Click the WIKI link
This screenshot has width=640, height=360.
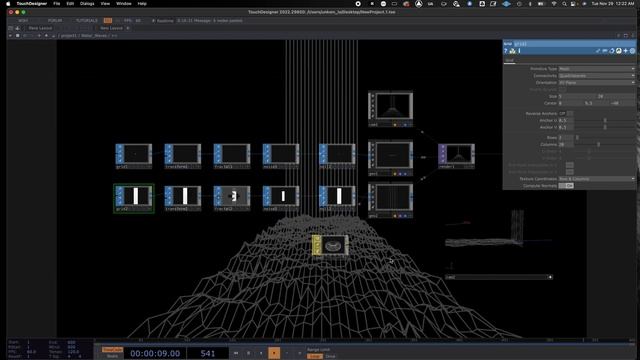(x=23, y=20)
